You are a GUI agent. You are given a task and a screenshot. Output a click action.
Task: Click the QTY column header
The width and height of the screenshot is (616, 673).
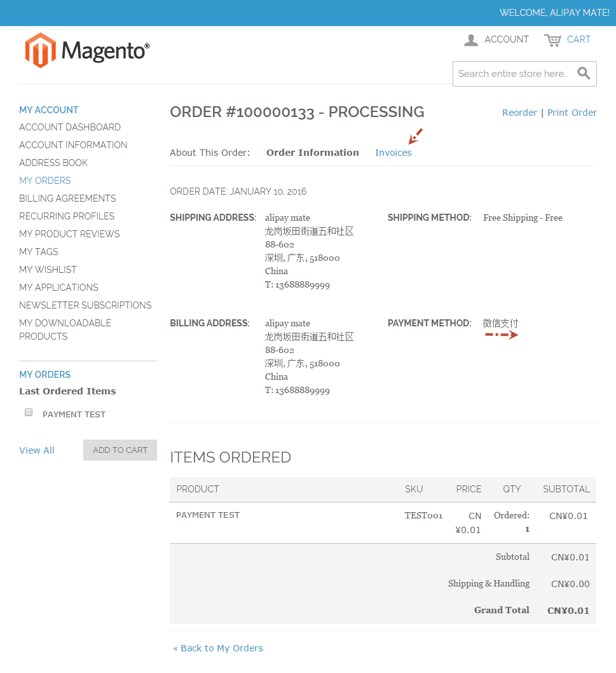pos(512,489)
